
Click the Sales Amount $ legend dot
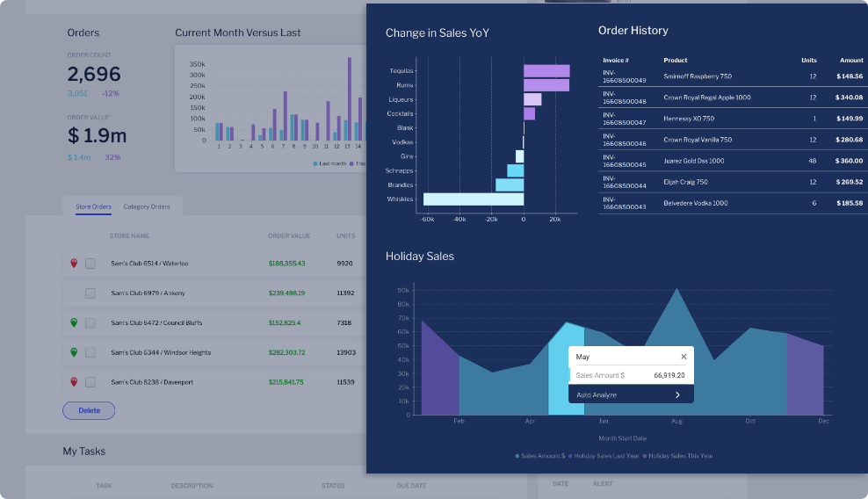coord(517,456)
